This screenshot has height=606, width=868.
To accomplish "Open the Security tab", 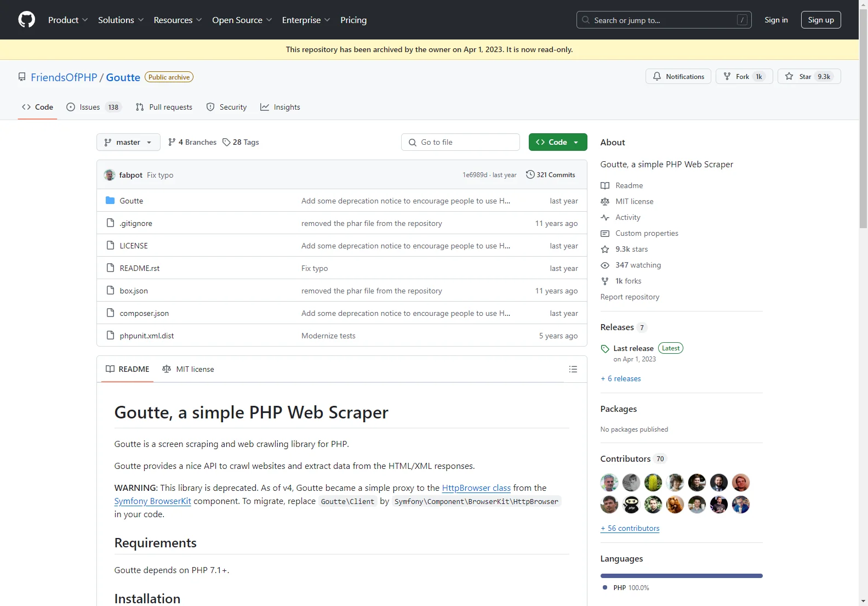I will click(226, 107).
